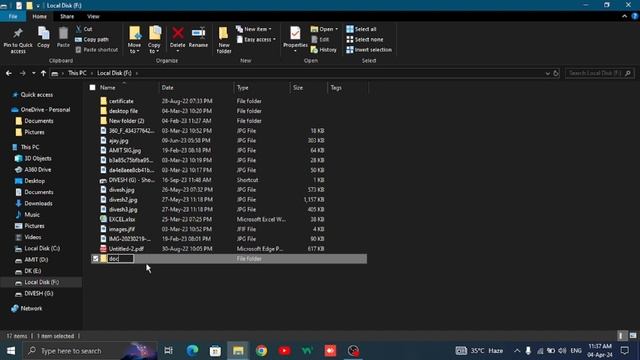Sort by the Date column header
The height and width of the screenshot is (360, 640).
[167, 87]
